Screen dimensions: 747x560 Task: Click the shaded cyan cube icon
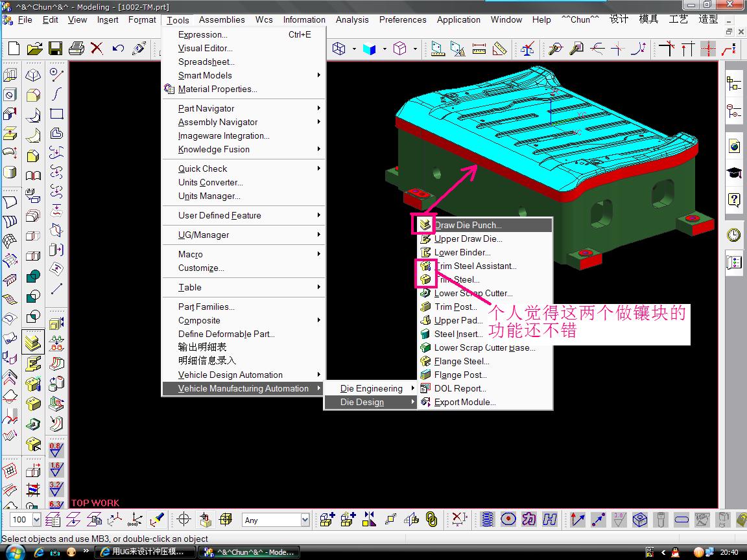(369, 49)
